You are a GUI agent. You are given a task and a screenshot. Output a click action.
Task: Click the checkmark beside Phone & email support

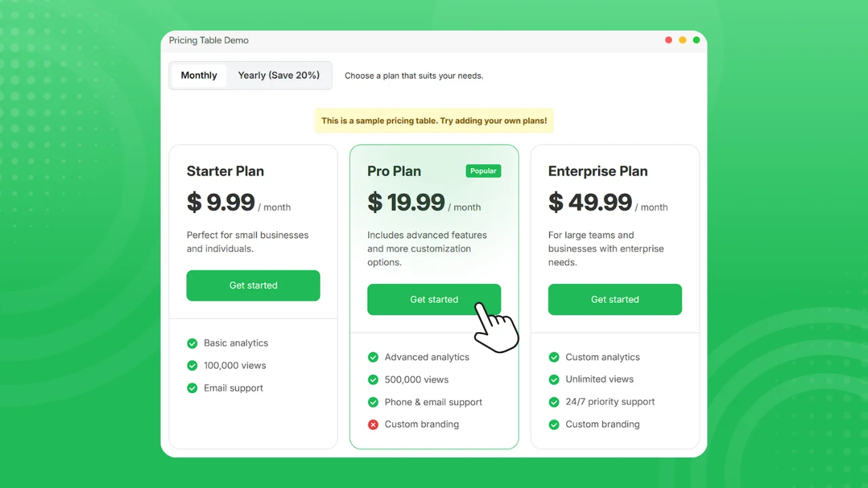point(373,402)
